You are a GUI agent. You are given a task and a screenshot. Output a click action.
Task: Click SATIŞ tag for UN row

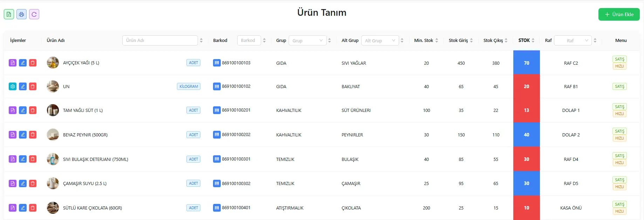(619, 86)
